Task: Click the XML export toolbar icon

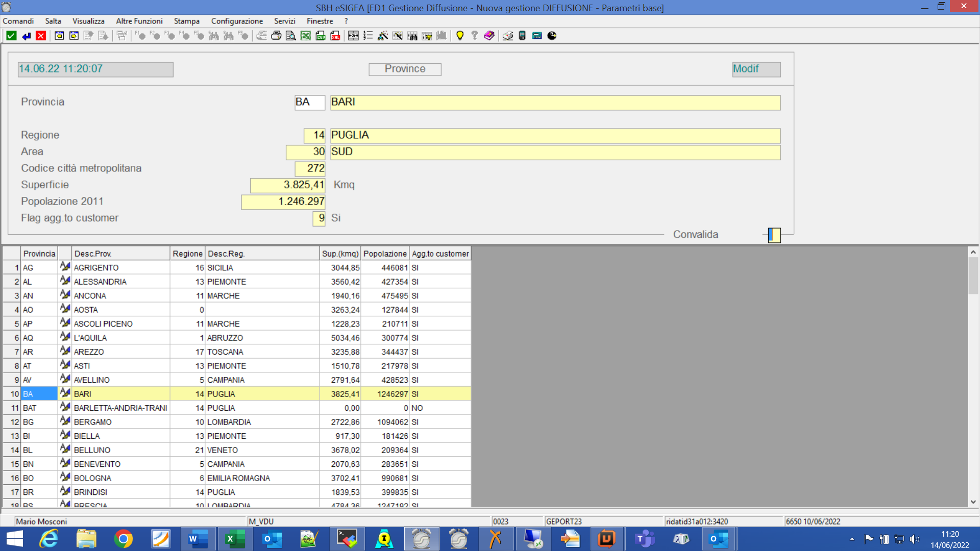Action: pyautogui.click(x=335, y=36)
